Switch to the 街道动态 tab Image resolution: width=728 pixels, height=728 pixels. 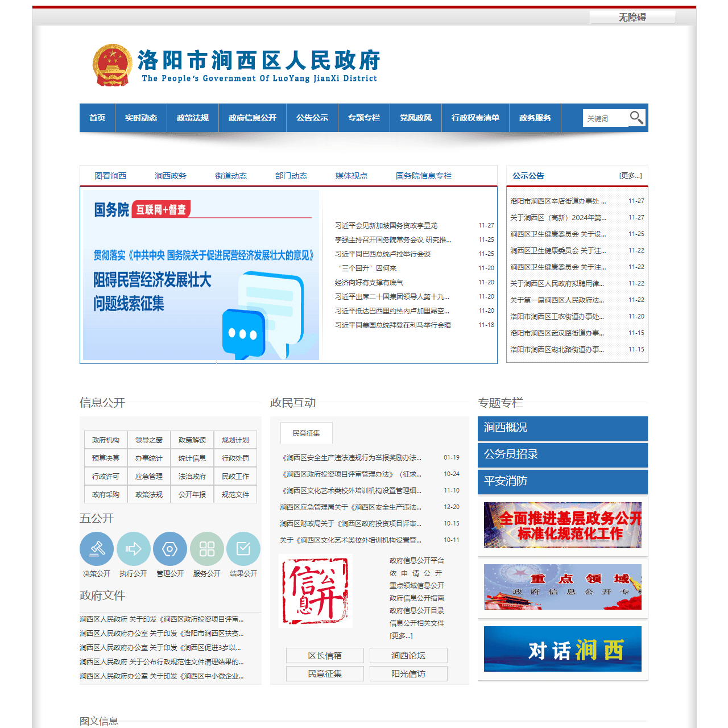pyautogui.click(x=231, y=176)
